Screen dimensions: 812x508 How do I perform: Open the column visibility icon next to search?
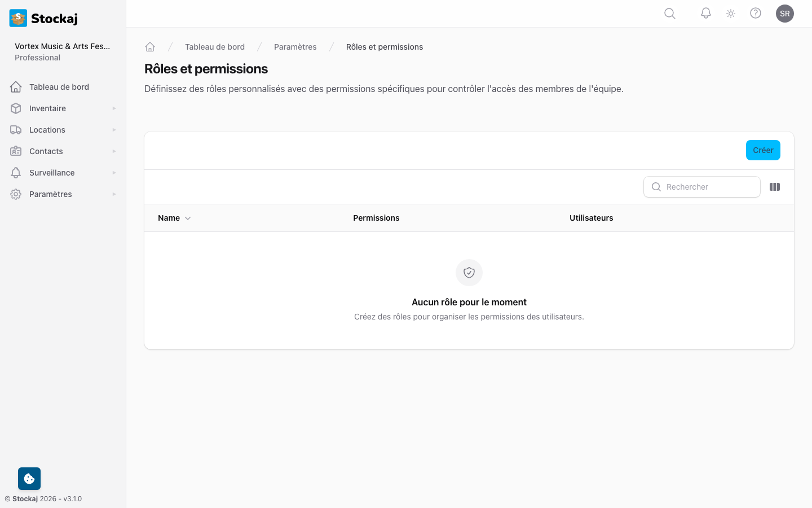[775, 187]
